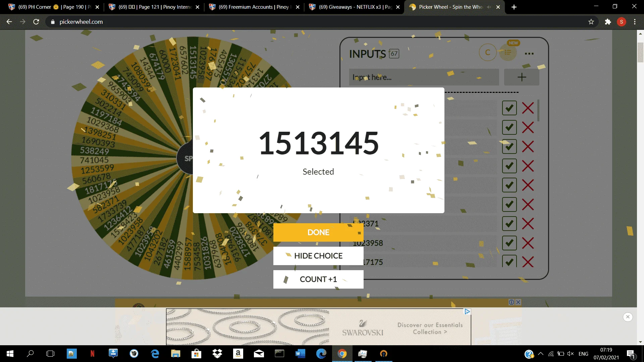Switch to the Page 121 Pinoy Internet tab
The width and height of the screenshot is (644, 362).
(154, 7)
